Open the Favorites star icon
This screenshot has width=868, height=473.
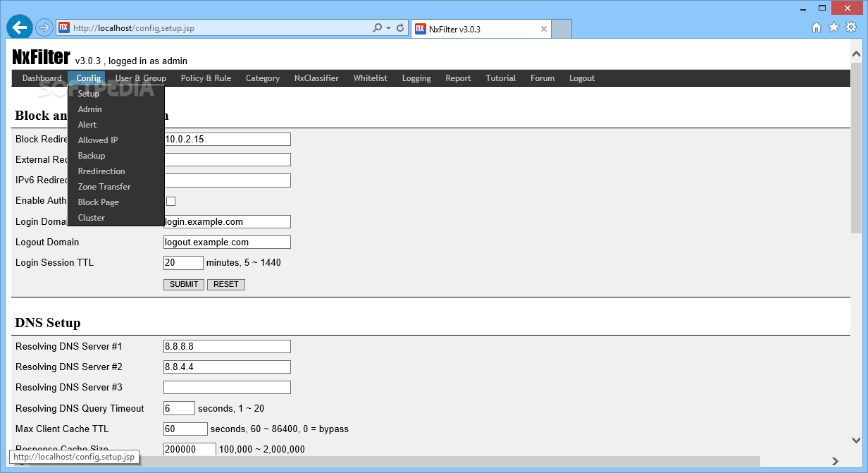pos(833,27)
